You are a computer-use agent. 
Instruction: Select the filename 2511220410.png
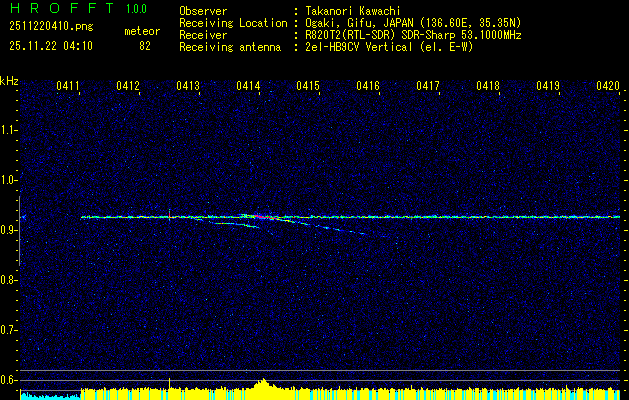pos(51,27)
